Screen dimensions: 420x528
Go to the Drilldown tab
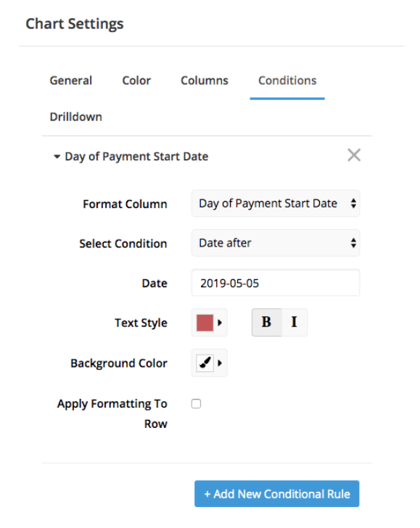point(75,117)
